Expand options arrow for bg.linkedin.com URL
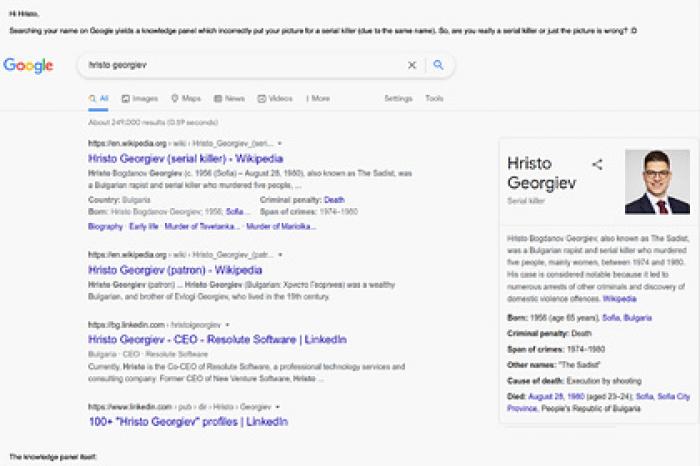700x466 pixels. (227, 325)
